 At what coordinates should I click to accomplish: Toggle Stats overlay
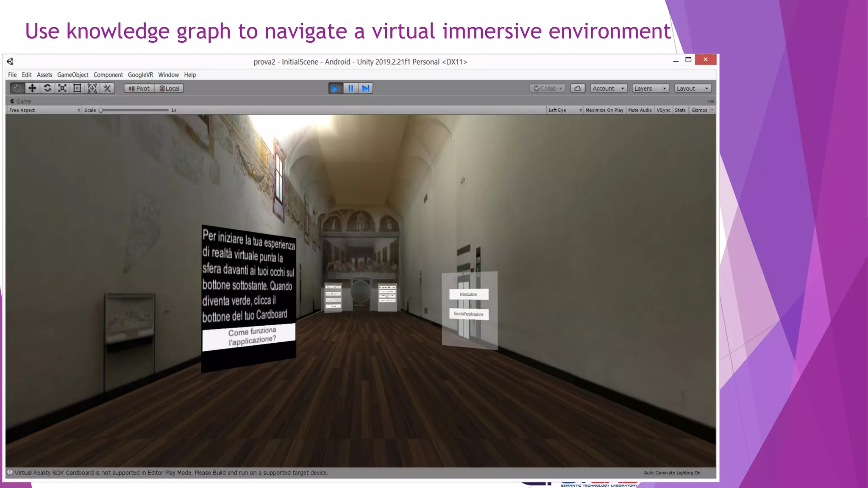680,110
